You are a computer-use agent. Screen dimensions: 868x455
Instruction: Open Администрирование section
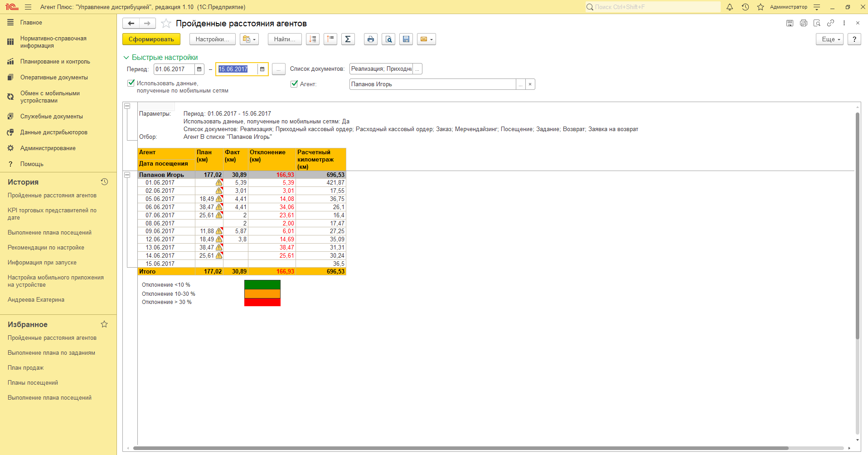point(58,148)
